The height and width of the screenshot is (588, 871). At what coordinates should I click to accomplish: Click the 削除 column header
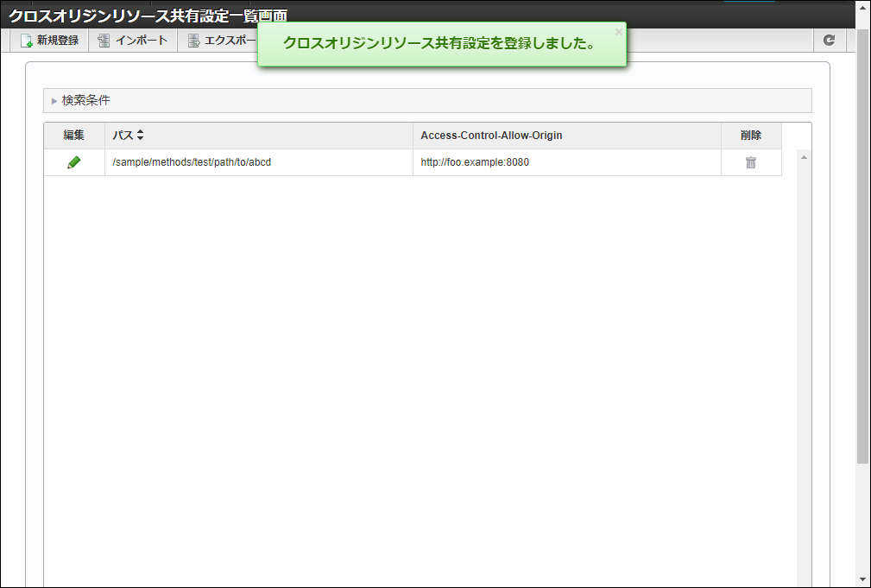[x=750, y=135]
